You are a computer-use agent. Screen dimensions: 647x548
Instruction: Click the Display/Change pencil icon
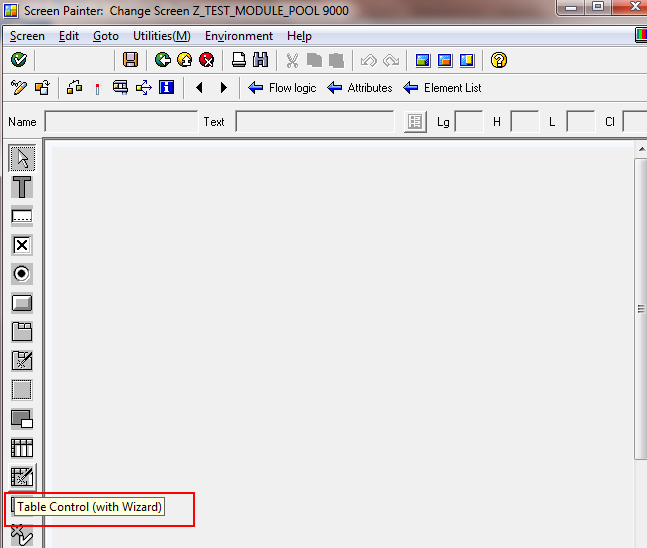click(x=19, y=87)
